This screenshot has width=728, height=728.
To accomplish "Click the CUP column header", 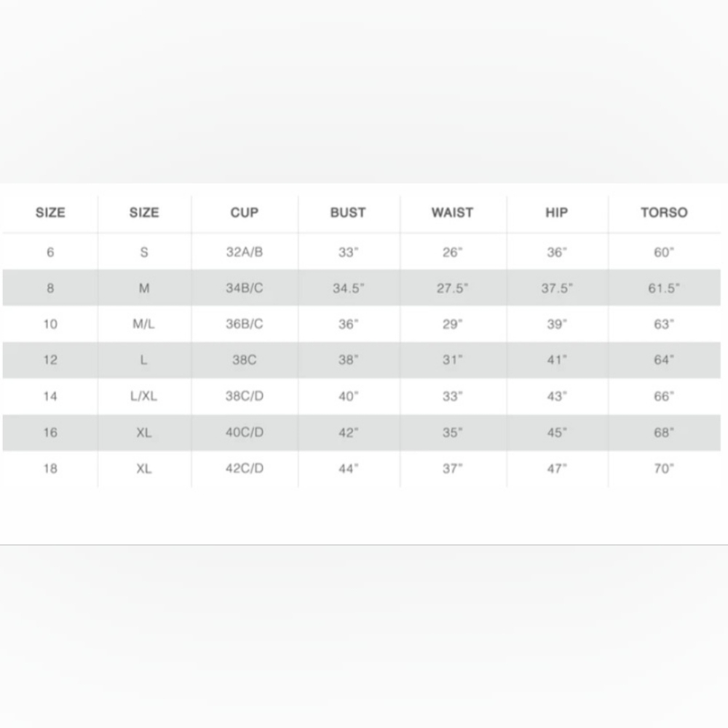I will (x=245, y=213).
